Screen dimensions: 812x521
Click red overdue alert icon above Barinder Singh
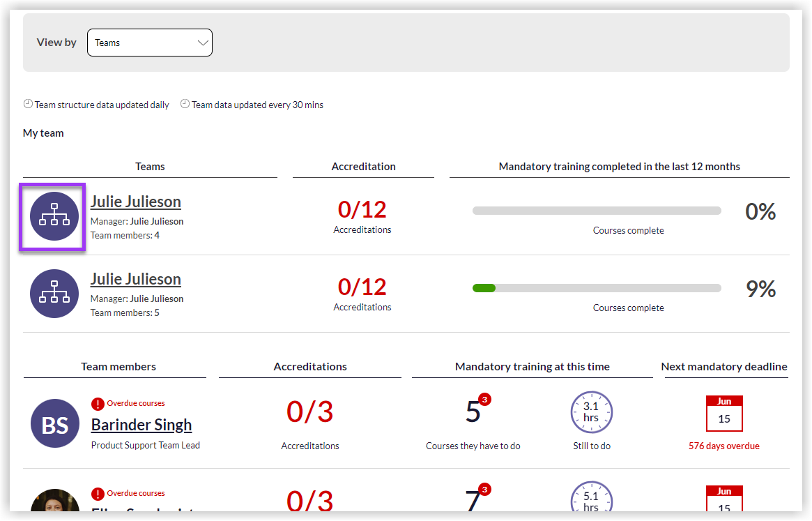[x=98, y=404]
